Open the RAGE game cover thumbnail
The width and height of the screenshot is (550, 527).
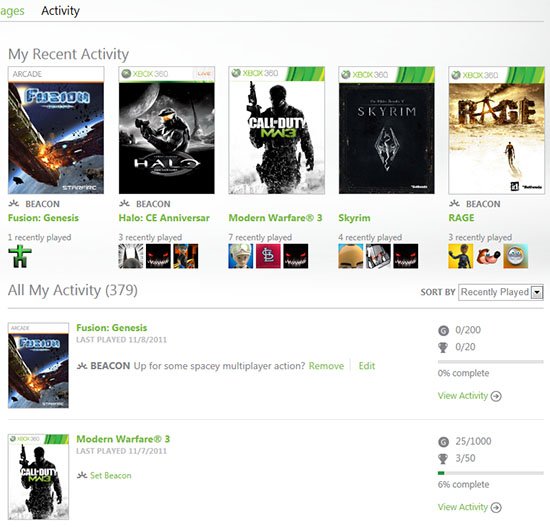pyautogui.click(x=496, y=130)
